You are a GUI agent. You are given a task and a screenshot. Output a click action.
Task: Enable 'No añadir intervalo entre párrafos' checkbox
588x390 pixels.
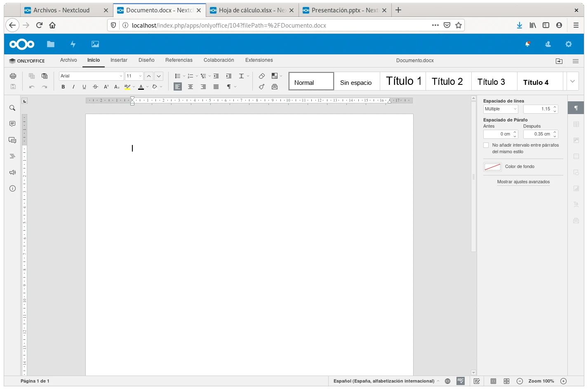(x=486, y=145)
